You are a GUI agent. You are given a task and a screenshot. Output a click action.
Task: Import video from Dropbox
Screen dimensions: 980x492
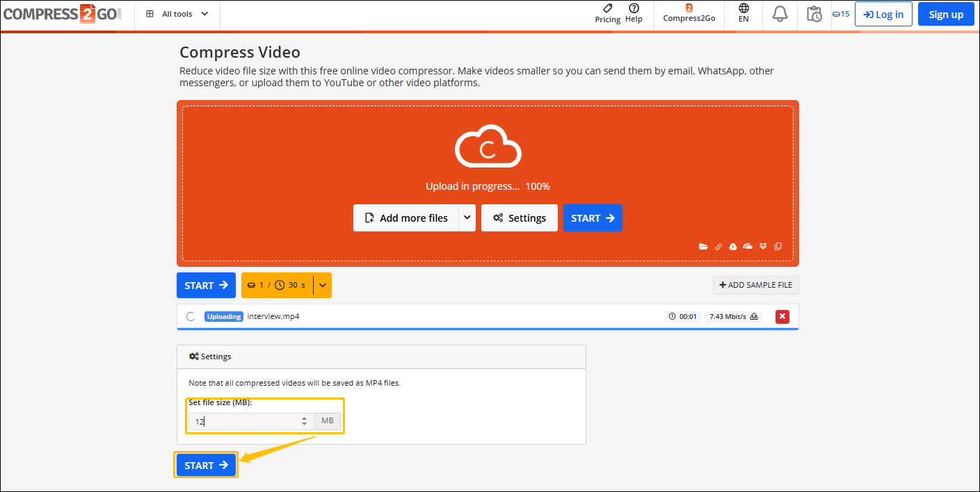pyautogui.click(x=762, y=246)
